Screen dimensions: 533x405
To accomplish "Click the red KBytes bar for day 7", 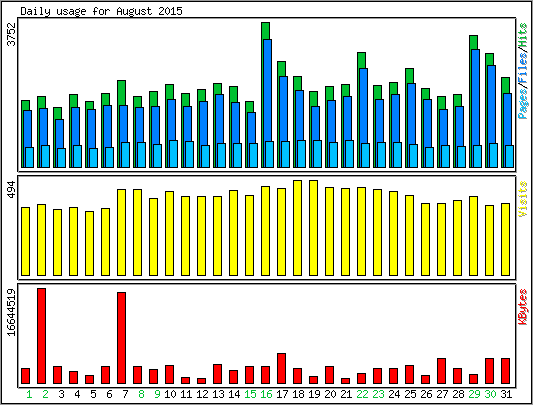I will pyautogui.click(x=121, y=338).
